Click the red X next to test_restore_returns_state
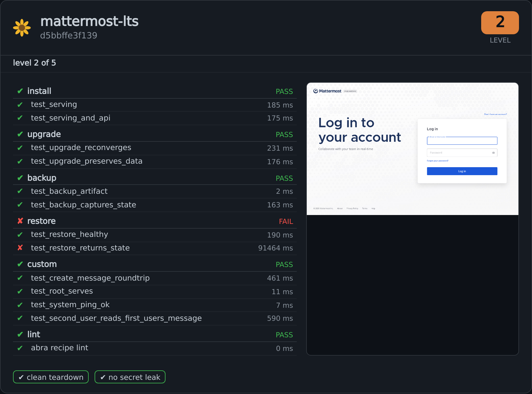 tap(20, 248)
